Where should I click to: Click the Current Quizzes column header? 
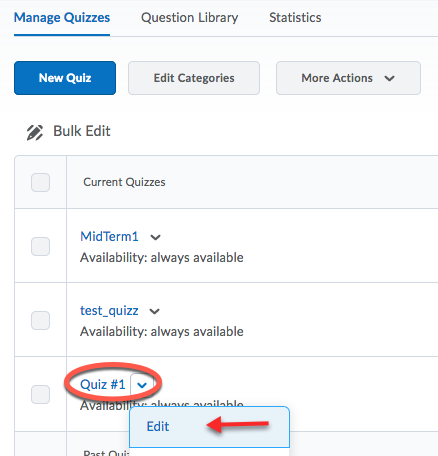coord(124,182)
